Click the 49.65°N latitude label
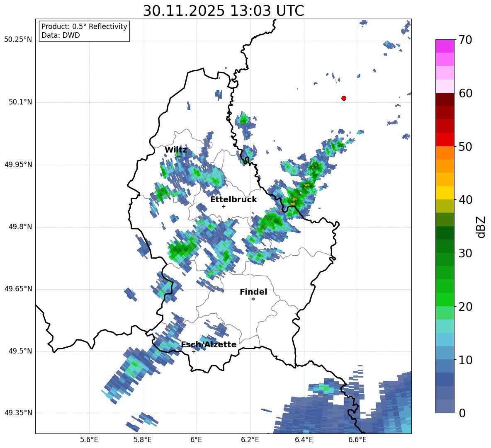The width and height of the screenshot is (491, 448). (18, 289)
